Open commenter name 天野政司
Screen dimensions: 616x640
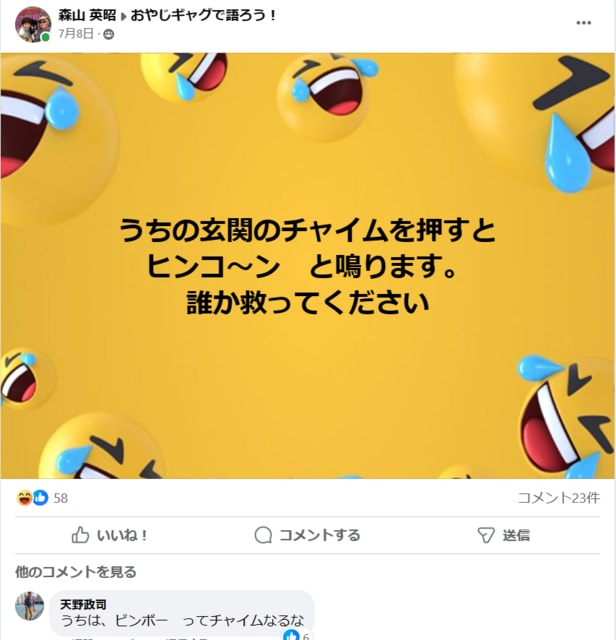click(x=83, y=604)
